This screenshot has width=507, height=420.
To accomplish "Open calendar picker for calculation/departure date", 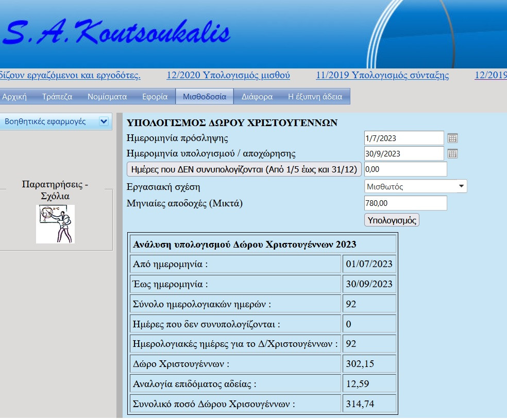I will (452, 153).
